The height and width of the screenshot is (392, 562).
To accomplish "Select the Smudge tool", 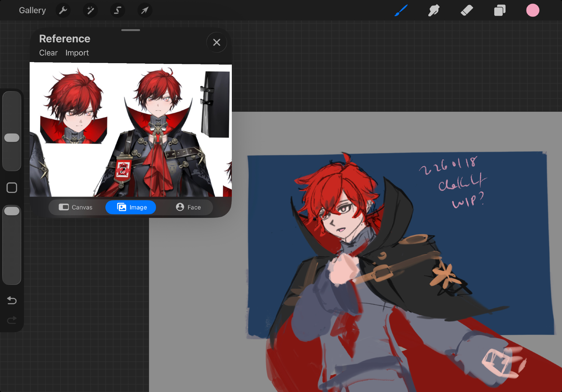I will click(x=434, y=10).
